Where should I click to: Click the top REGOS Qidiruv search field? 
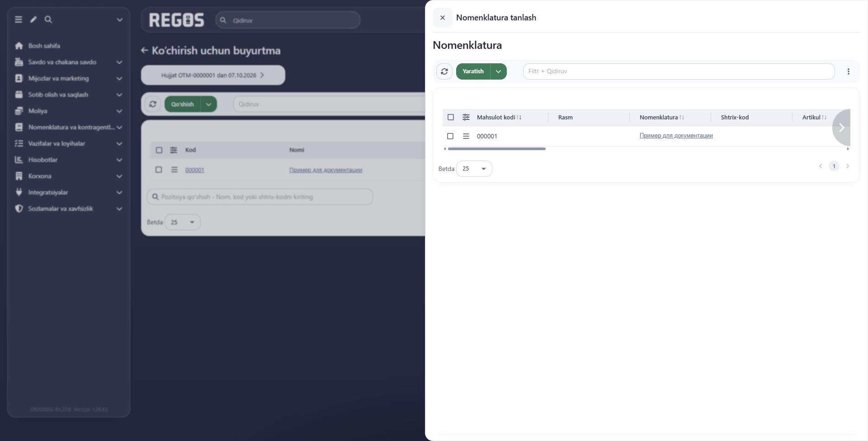tap(288, 20)
